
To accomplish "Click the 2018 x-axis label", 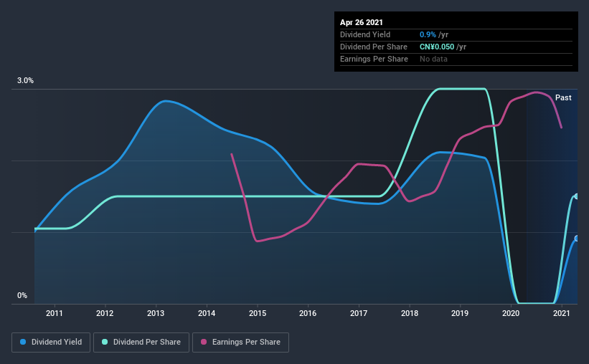I will tap(410, 313).
